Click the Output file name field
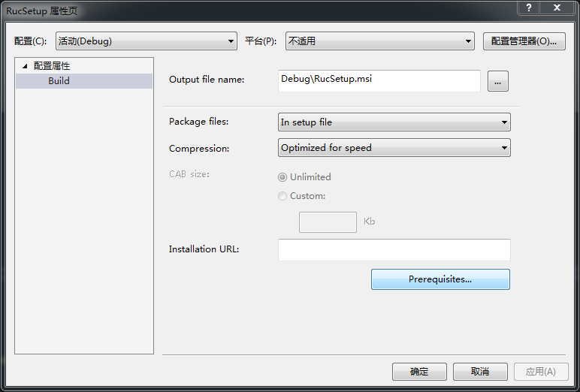Image resolution: width=580 pixels, height=392 pixels. (379, 80)
